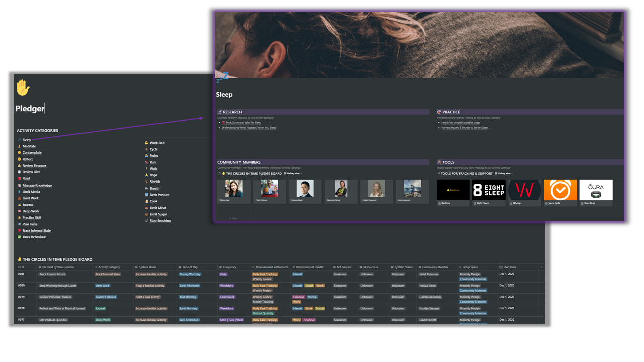The width and height of the screenshot is (644, 362).
Task: Add a column with plus in pledge table header
Action: 541,267
